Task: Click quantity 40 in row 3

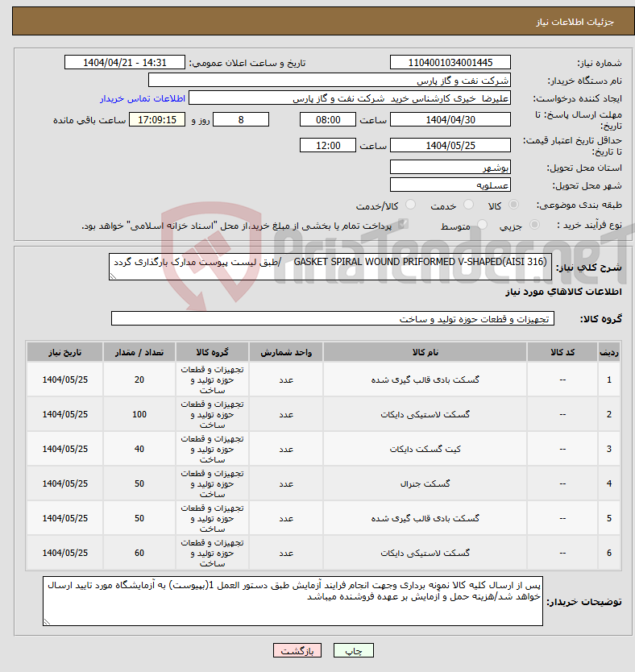Action: click(139, 449)
